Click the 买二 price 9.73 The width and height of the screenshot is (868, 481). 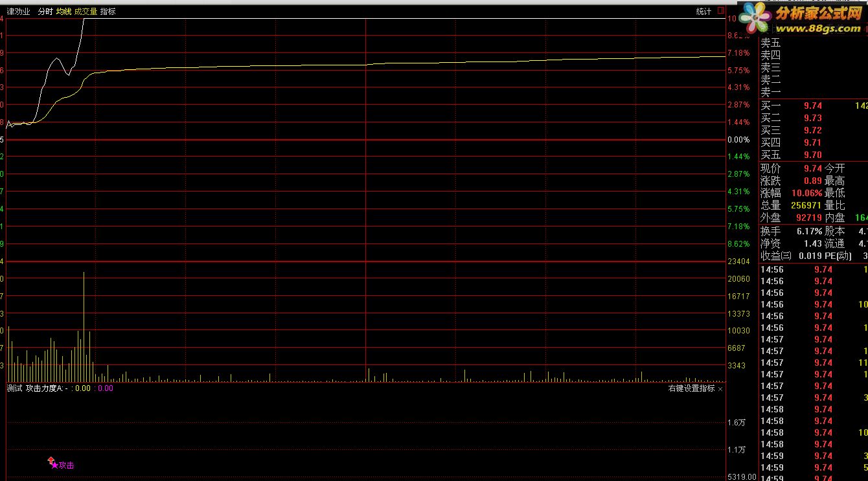813,118
